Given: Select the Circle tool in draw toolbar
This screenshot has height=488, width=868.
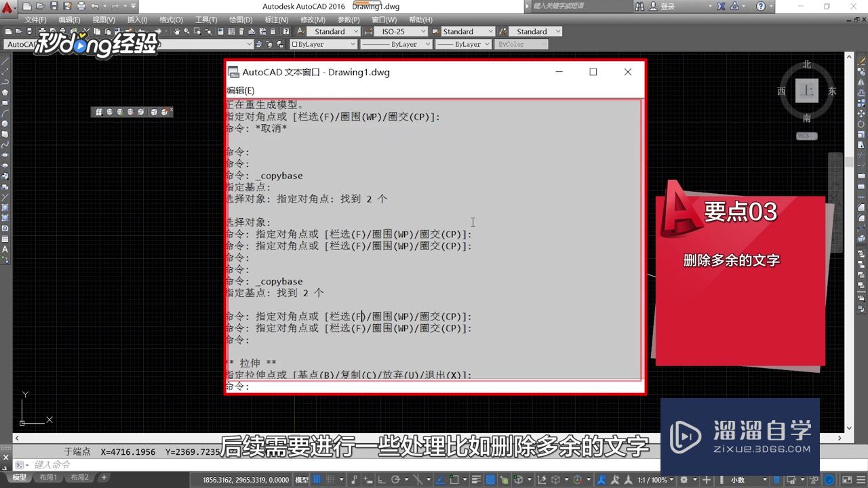Looking at the screenshot, I should coord(5,123).
